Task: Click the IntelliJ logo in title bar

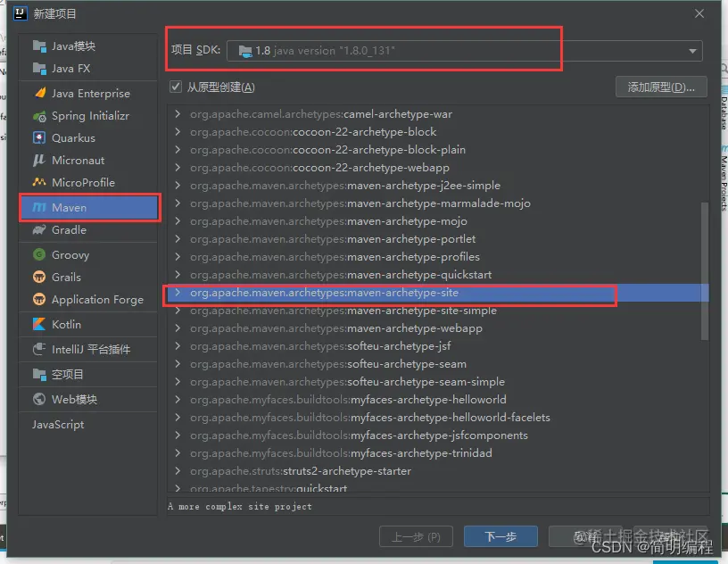Action: 20,13
